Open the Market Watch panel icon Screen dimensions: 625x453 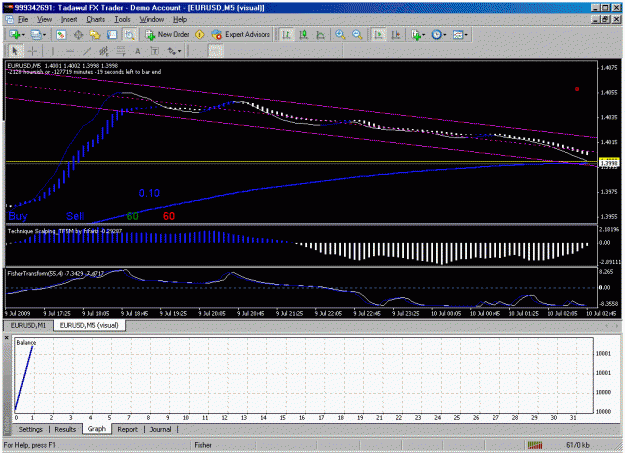click(x=61, y=35)
